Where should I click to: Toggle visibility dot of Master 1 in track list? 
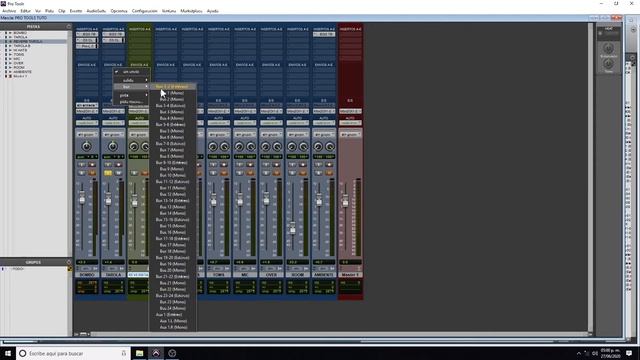tap(6, 76)
